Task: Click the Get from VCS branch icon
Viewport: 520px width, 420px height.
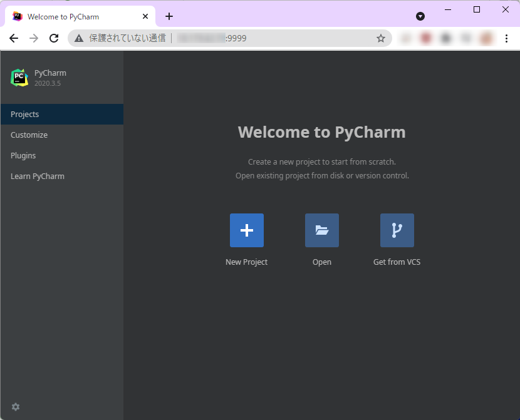Action: (397, 230)
